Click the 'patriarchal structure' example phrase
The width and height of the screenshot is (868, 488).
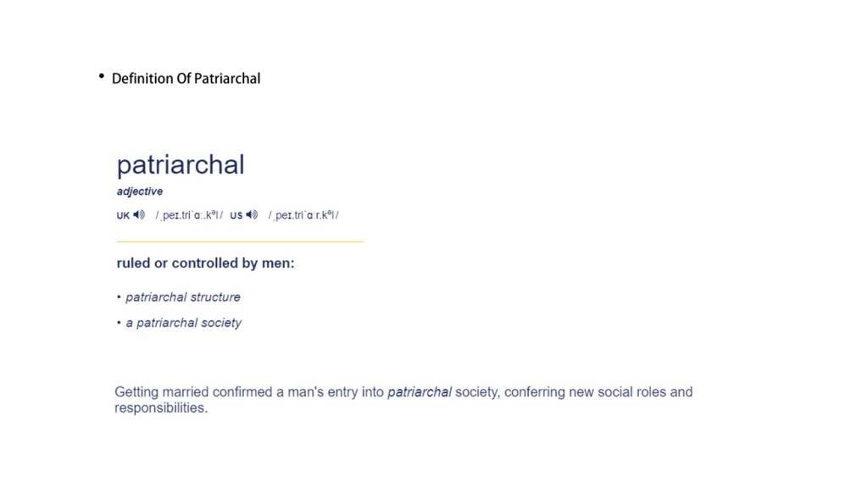click(183, 297)
